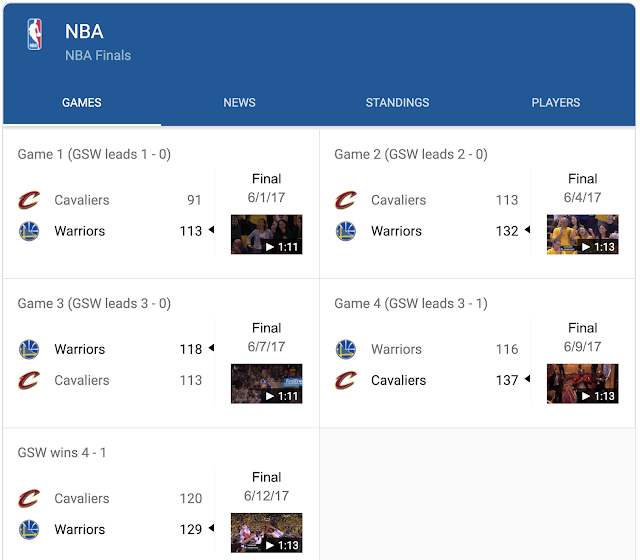Click Cavaliers team name in Game 3

pos(82,380)
